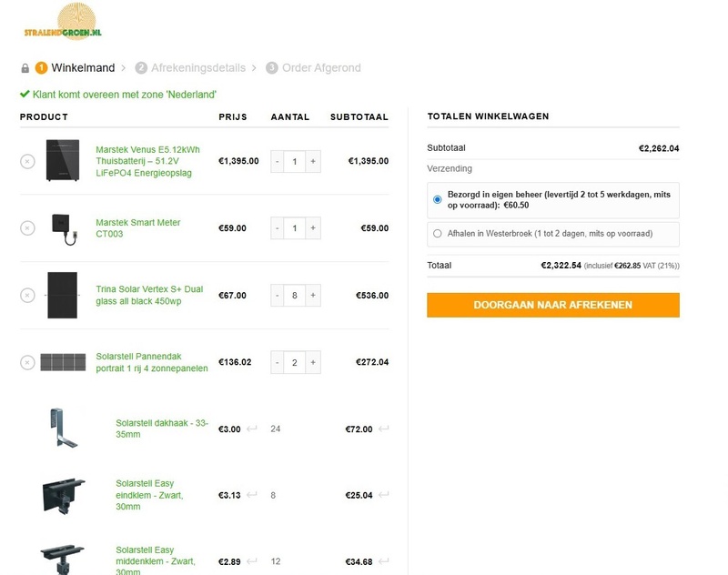This screenshot has height=575, width=728.
Task: Decrease quantity of Marstek Smart Meter
Action: point(278,228)
